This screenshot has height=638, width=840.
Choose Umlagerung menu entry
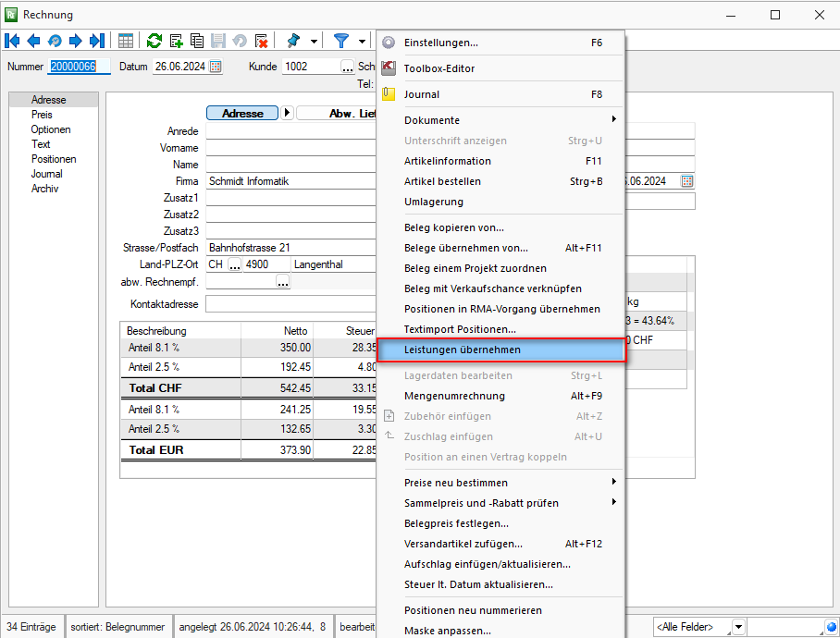click(500, 202)
